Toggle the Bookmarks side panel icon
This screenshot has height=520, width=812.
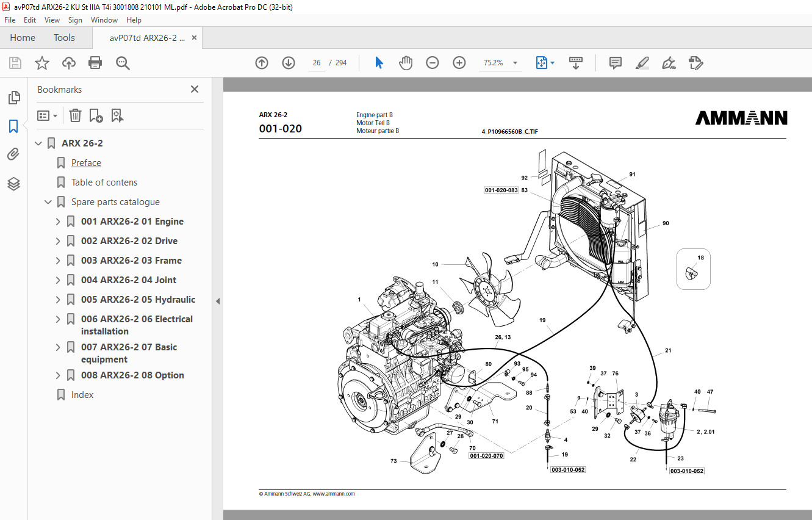13,126
